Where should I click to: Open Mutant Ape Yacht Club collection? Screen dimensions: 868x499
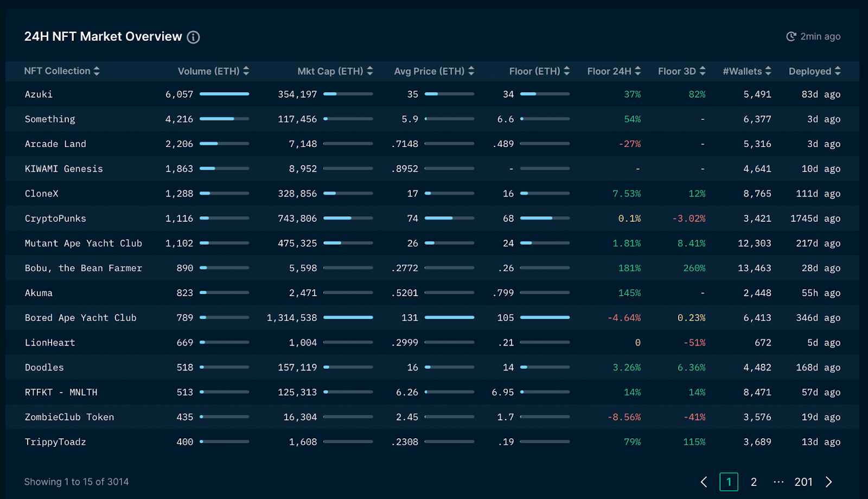point(83,244)
